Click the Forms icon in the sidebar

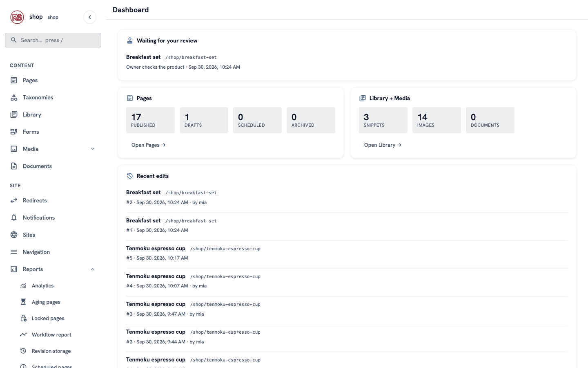click(14, 132)
